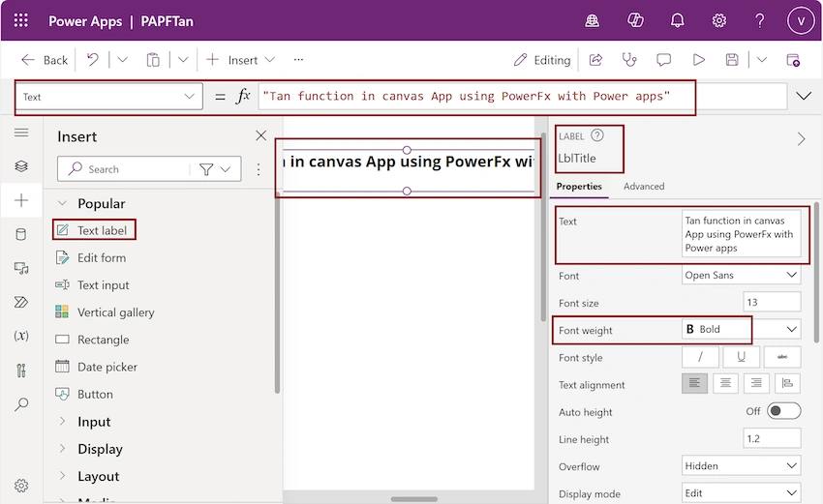Insert a Button control
Viewport: 823px width, 504px height.
tap(84, 394)
